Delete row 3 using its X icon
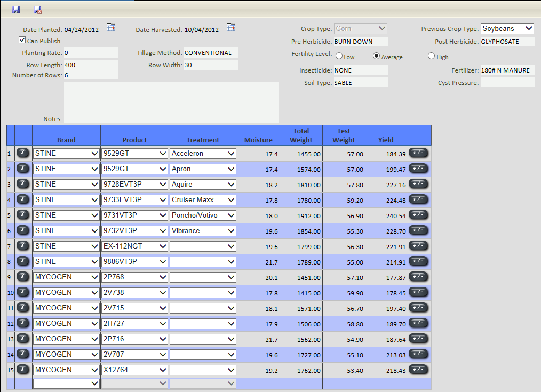541x392 pixels. click(23, 184)
